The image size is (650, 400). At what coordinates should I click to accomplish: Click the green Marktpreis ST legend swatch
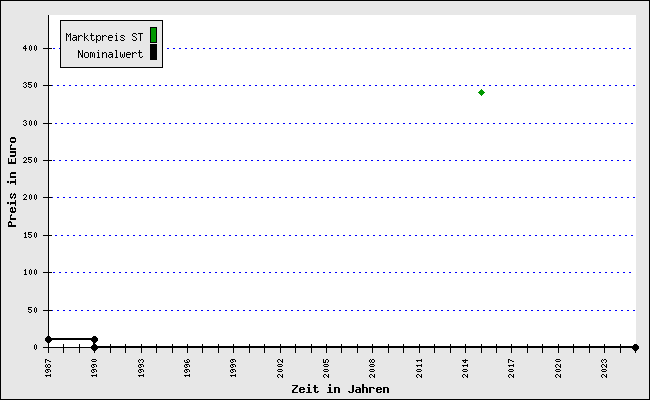[153, 35]
